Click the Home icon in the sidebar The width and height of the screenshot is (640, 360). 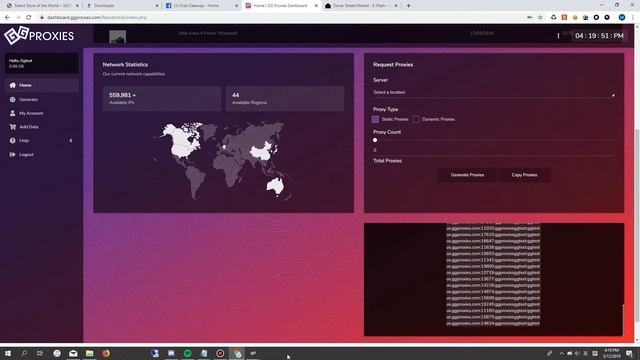click(13, 85)
